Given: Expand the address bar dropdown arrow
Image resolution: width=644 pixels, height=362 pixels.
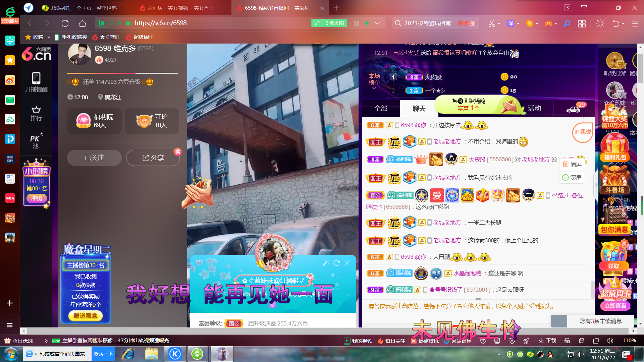Looking at the screenshot, I should tap(377, 23).
